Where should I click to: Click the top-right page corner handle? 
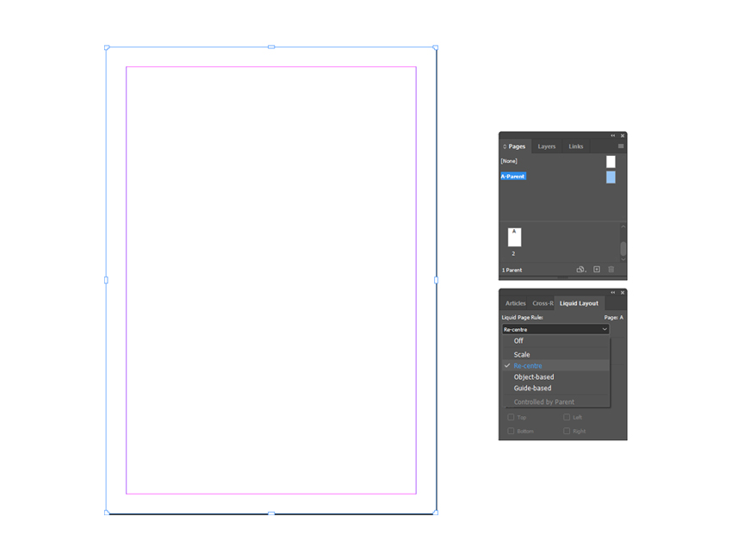pyautogui.click(x=436, y=47)
